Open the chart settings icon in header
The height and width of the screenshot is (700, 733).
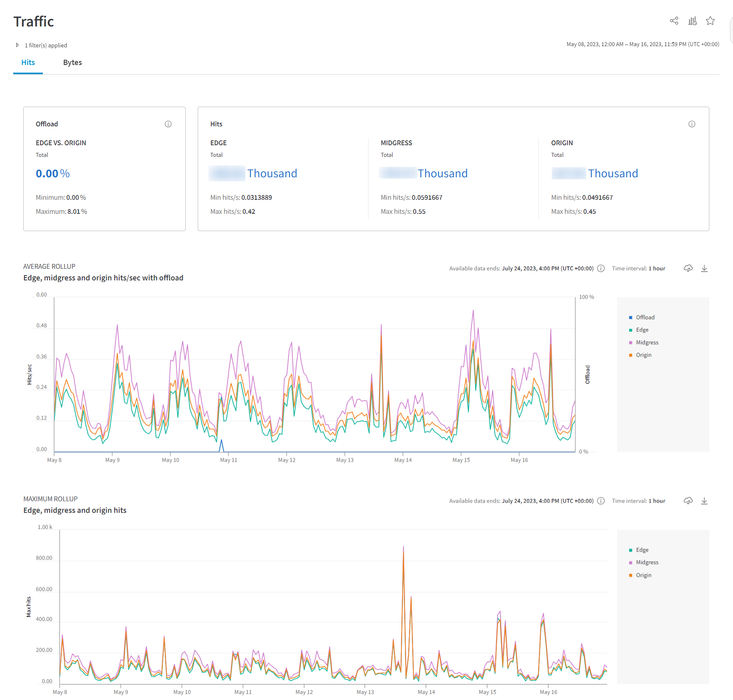pyautogui.click(x=693, y=21)
